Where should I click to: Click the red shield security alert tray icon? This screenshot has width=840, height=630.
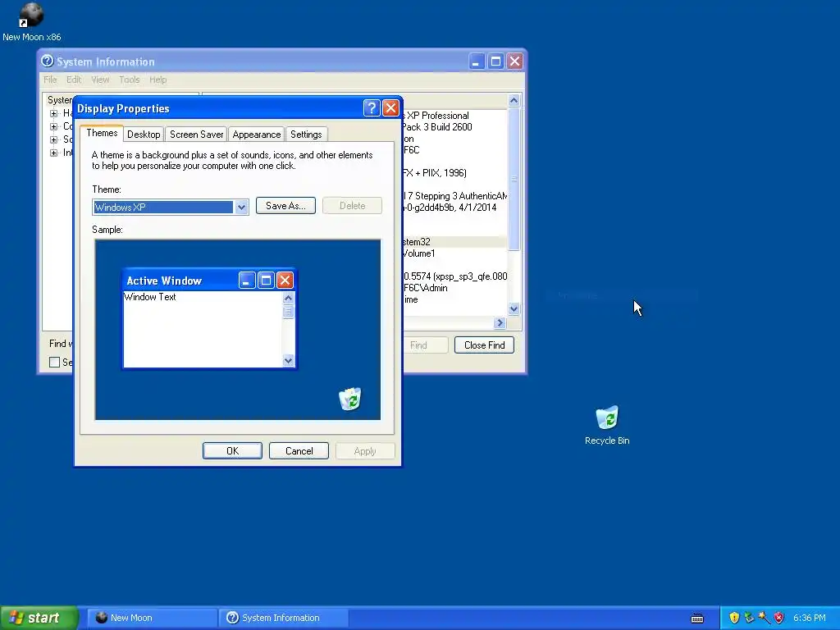pos(779,618)
